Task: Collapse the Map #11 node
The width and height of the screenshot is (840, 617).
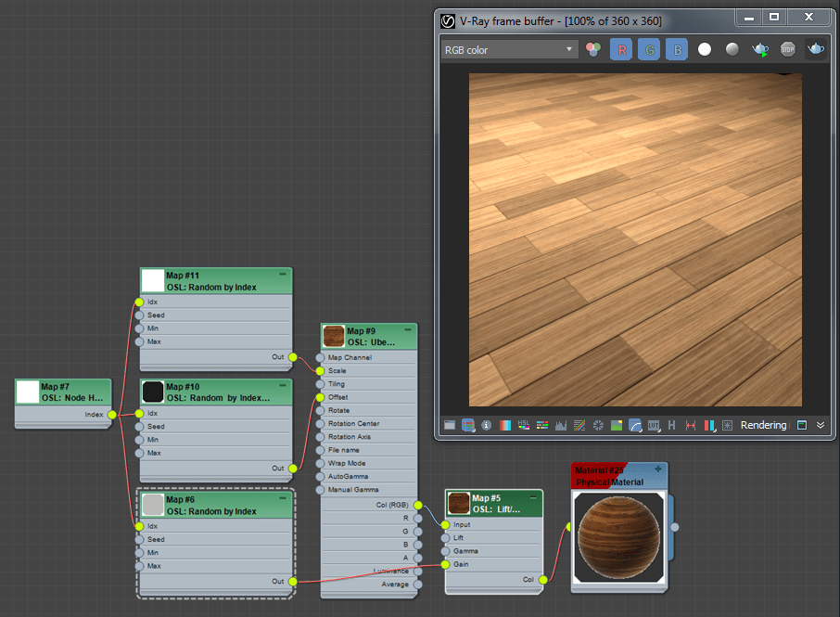Action: click(x=283, y=275)
